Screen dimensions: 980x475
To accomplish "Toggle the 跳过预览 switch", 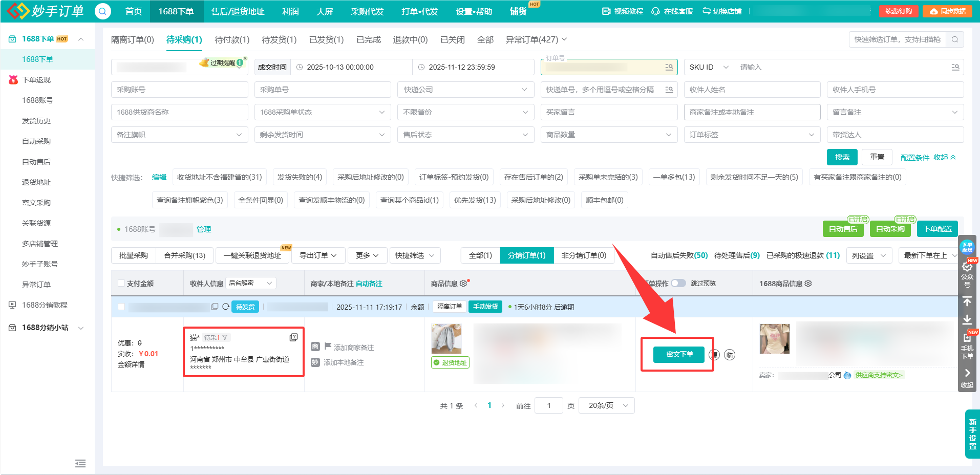I will (678, 283).
